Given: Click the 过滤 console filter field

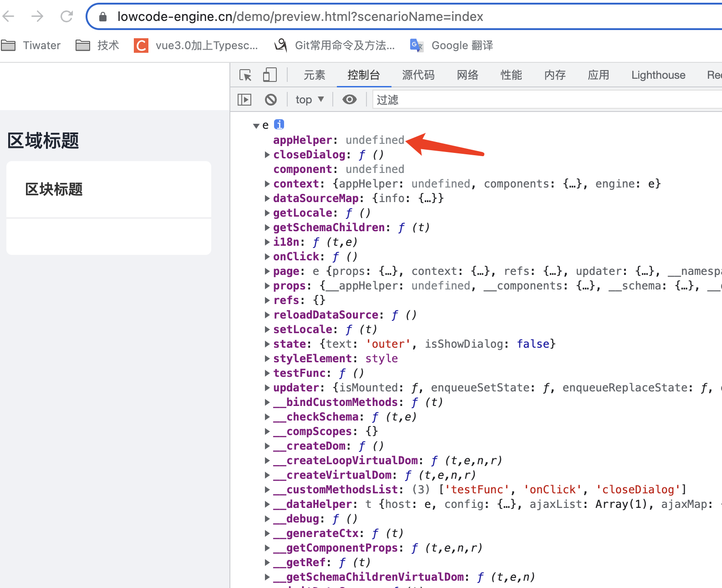Looking at the screenshot, I should (x=547, y=100).
